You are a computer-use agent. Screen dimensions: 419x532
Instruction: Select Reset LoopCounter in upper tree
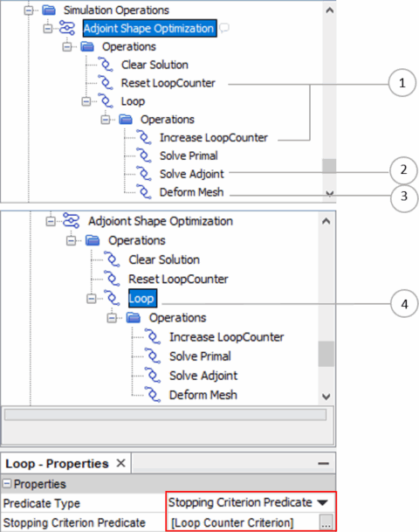tap(168, 83)
